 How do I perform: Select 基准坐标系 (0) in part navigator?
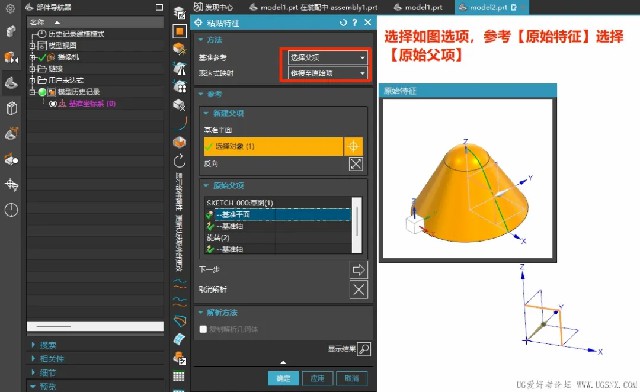[92, 104]
